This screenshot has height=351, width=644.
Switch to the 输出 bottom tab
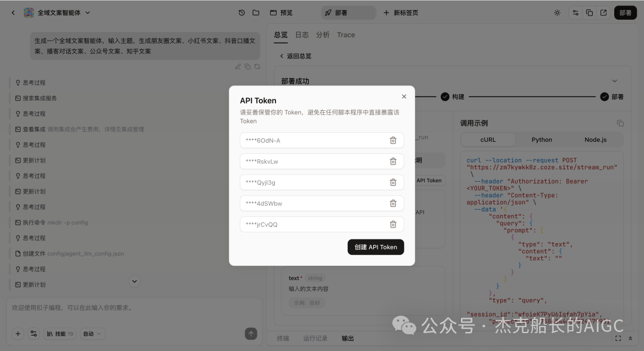pos(348,338)
